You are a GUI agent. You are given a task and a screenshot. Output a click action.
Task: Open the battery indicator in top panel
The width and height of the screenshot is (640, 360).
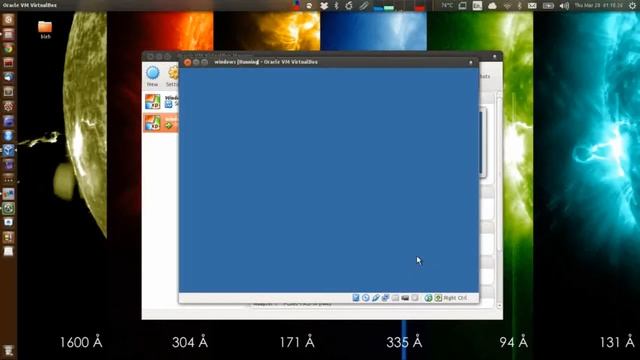[x=548, y=6]
